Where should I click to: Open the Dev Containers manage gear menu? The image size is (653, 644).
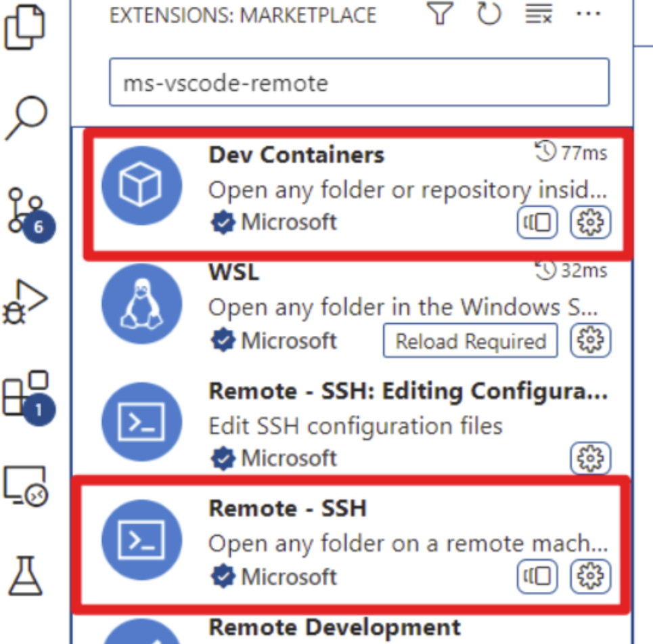(591, 223)
